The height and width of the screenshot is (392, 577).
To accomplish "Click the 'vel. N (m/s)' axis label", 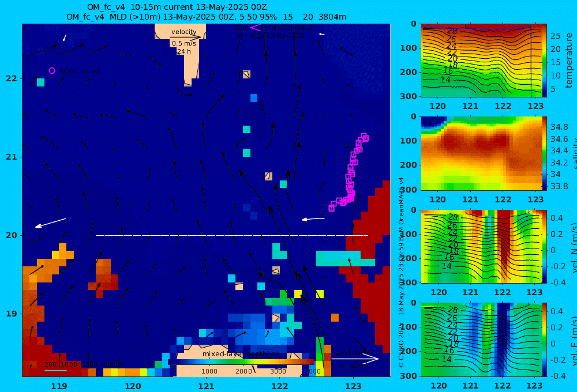I will (x=574, y=248).
